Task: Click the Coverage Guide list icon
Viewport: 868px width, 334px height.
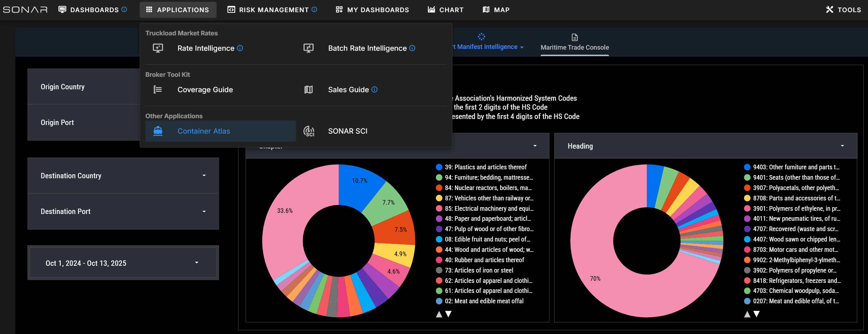Action: pos(158,90)
